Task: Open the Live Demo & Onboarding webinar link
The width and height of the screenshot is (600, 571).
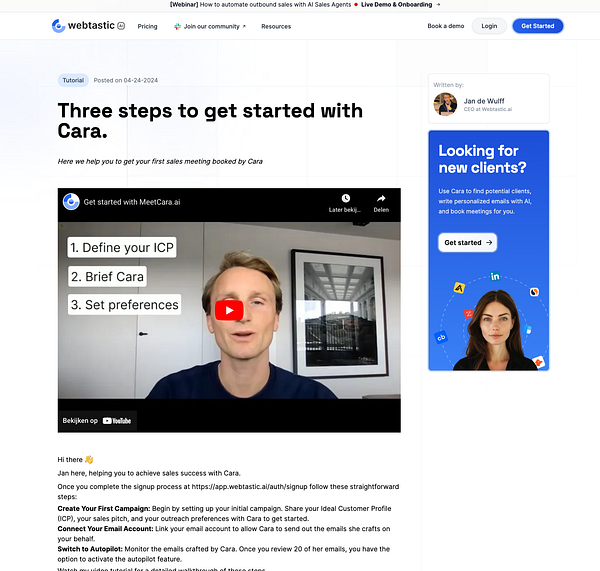Action: point(396,5)
